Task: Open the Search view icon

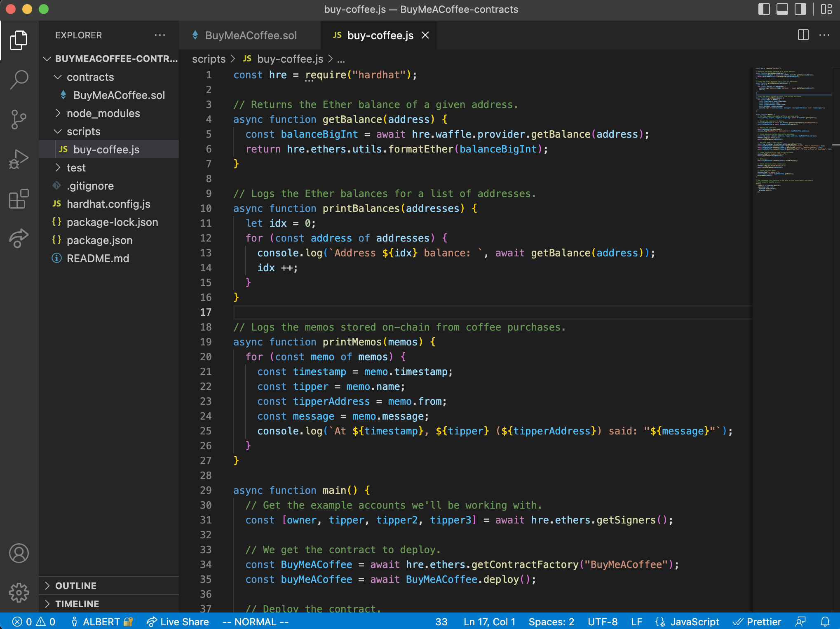Action: click(19, 80)
